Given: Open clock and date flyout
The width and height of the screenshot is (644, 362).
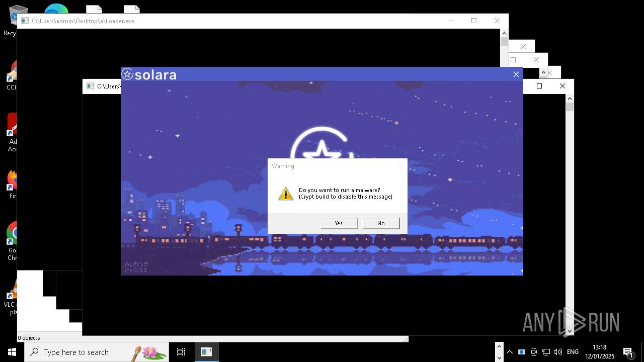Looking at the screenshot, I should (x=600, y=352).
